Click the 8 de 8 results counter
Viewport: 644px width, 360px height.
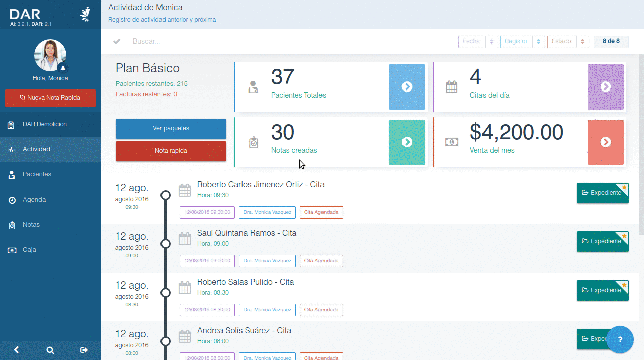click(611, 41)
